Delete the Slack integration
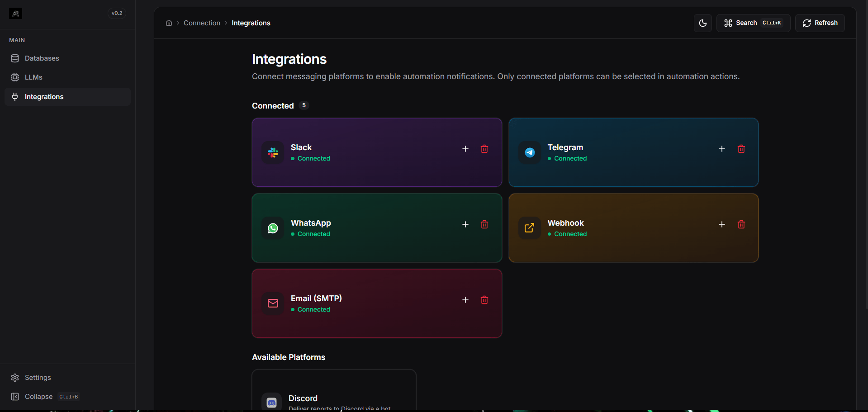868x412 pixels. pyautogui.click(x=484, y=149)
